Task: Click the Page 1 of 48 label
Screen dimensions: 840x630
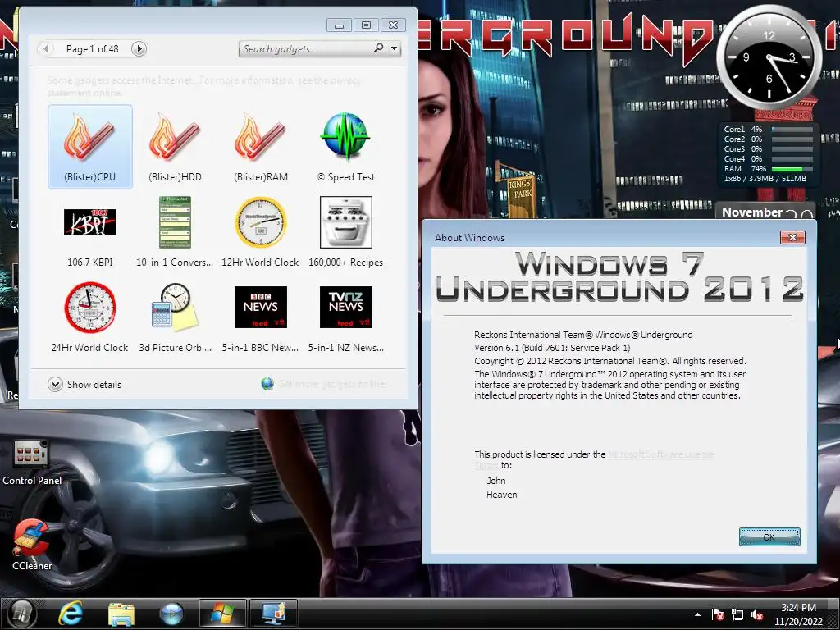Action: click(92, 48)
